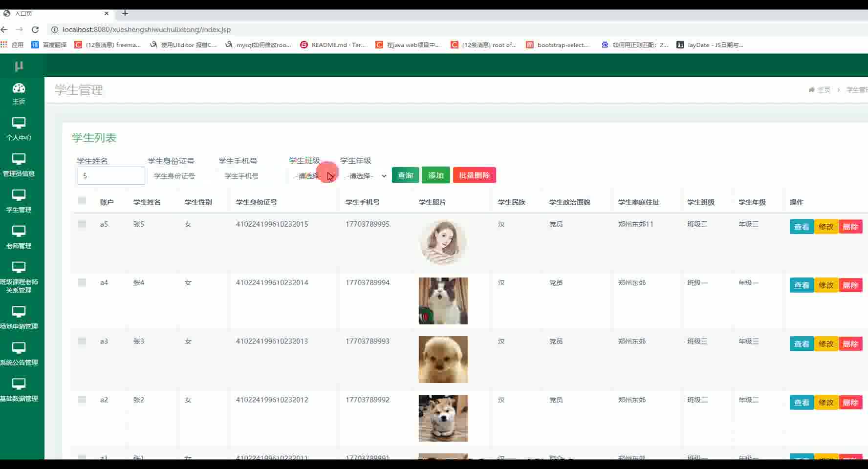The width and height of the screenshot is (868, 469).
Task: Click the 查询 search button
Action: 405,175
